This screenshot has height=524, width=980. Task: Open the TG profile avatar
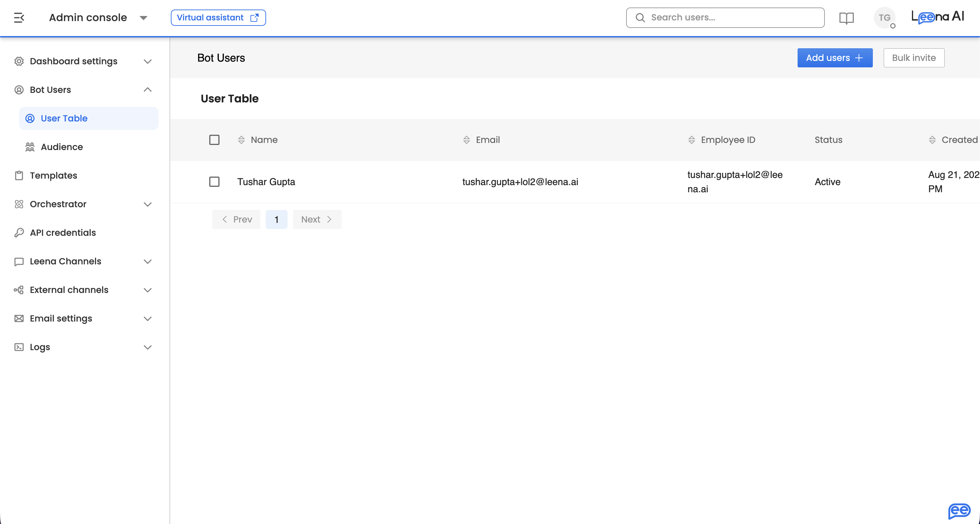[x=884, y=17]
